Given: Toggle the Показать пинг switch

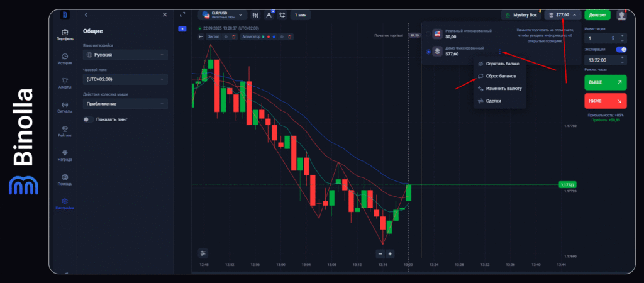Looking at the screenshot, I should click(89, 119).
